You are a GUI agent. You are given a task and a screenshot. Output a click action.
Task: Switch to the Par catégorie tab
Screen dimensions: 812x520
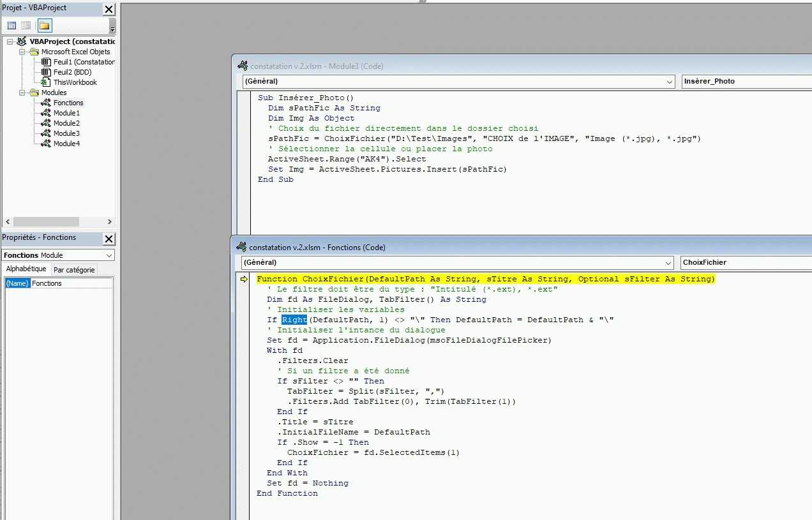pyautogui.click(x=74, y=270)
